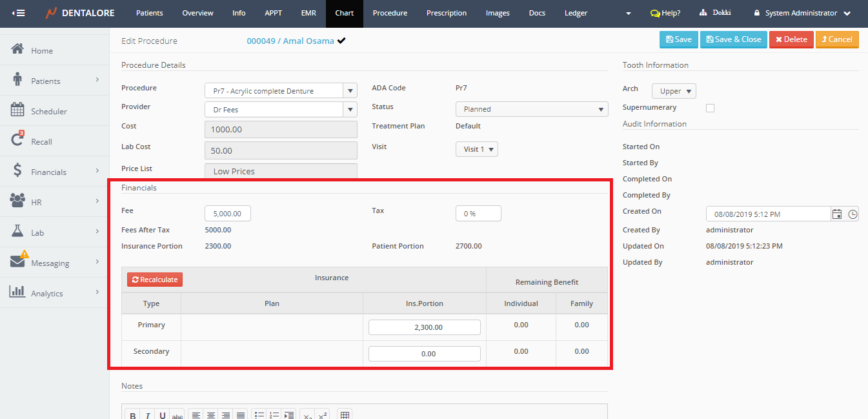The width and height of the screenshot is (868, 419).
Task: Open the Scheduler calendar icon
Action: coord(17,110)
